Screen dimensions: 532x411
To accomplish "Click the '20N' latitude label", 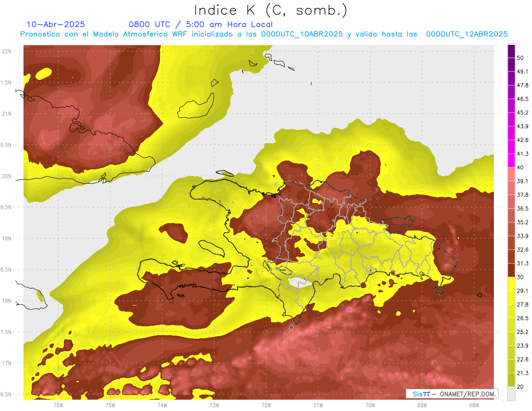I will click(7, 176).
